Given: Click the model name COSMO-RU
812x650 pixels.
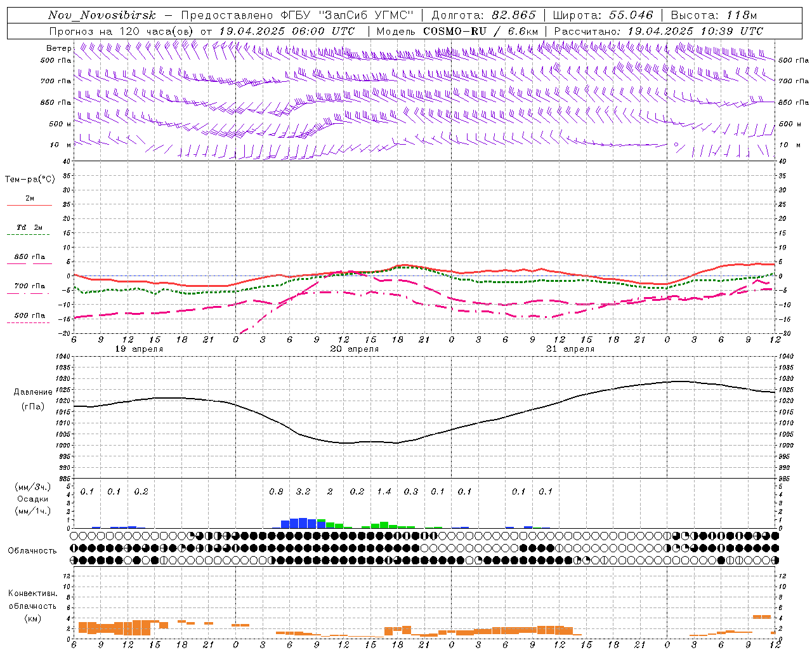Looking at the screenshot, I should coord(454,31).
